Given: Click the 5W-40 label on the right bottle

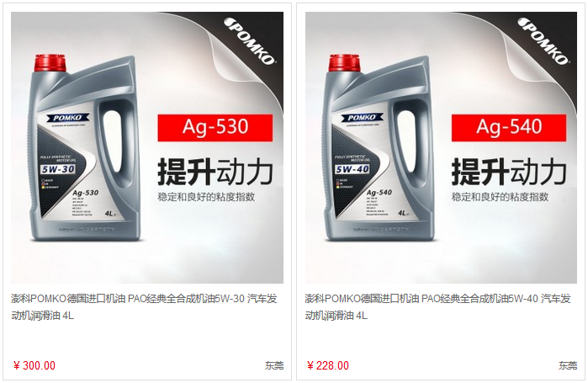Looking at the screenshot, I should pos(352,169).
